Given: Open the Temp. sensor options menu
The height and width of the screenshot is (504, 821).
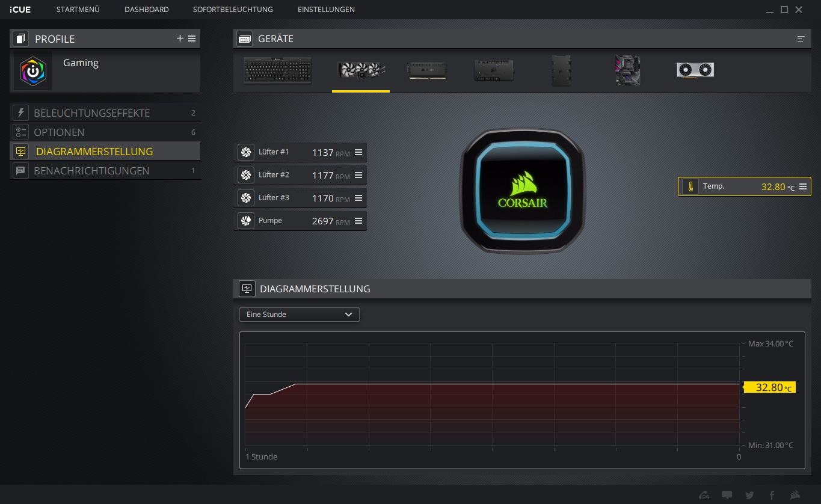Looking at the screenshot, I should (x=803, y=186).
